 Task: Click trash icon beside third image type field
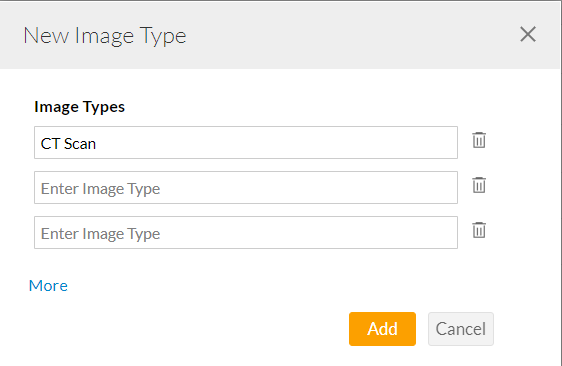click(x=479, y=230)
